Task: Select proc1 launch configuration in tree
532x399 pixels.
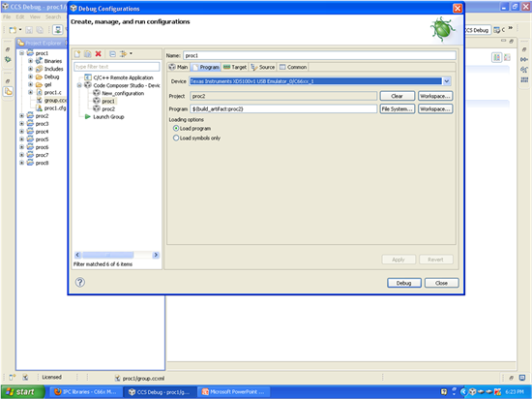Action: coord(108,101)
